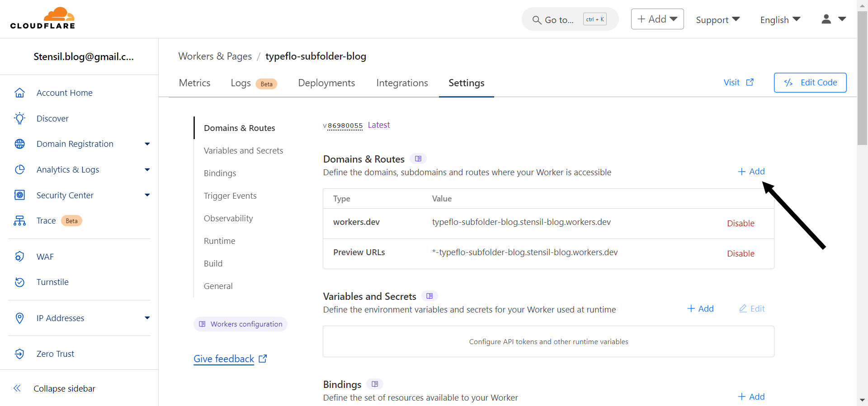Image resolution: width=868 pixels, height=406 pixels.
Task: Disable the Preview URLs route
Action: [740, 253]
